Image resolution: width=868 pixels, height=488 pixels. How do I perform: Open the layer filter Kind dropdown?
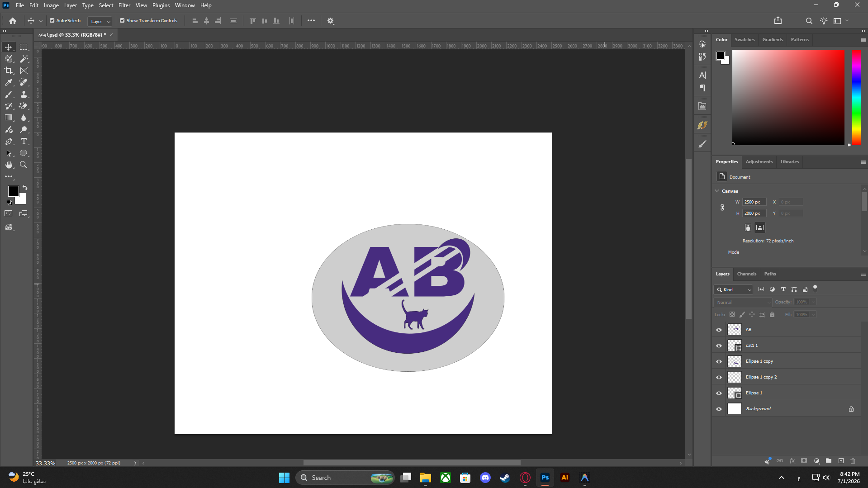(734, 290)
